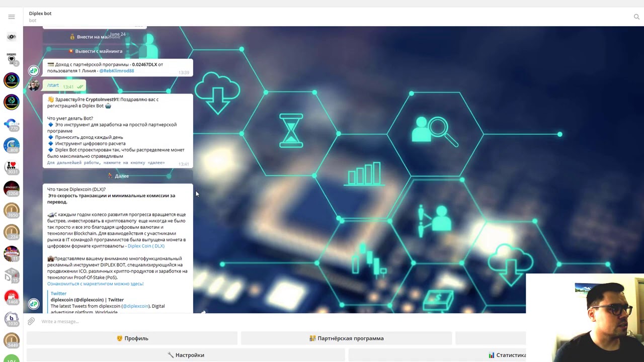Follow the Diplex Coin ( DLX) link
Screen dimensions: 644x362
point(146,246)
